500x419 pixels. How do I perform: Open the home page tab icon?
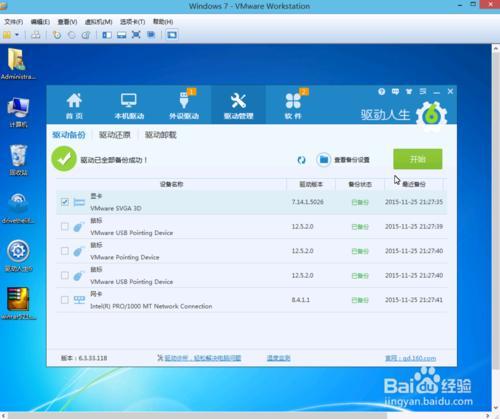(x=74, y=101)
